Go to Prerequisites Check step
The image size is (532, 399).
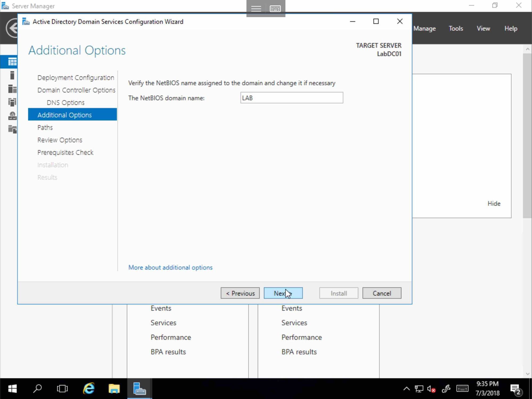[x=65, y=153]
